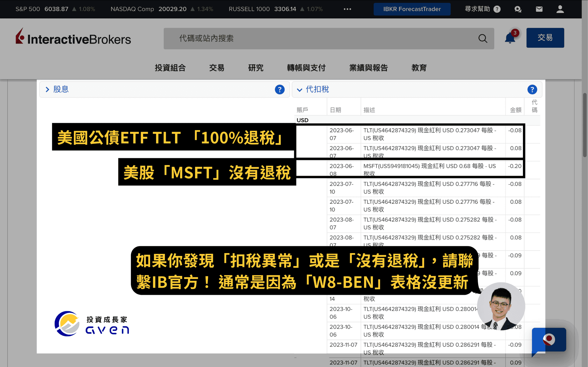588x367 pixels.
Task: Open the 交易 navigation menu
Action: click(217, 68)
